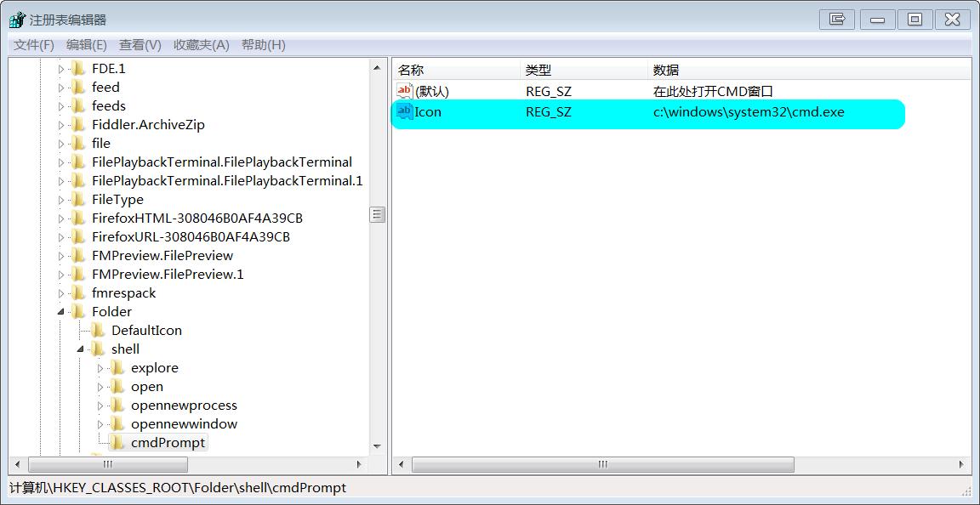Click the Icon string value icon

[405, 112]
